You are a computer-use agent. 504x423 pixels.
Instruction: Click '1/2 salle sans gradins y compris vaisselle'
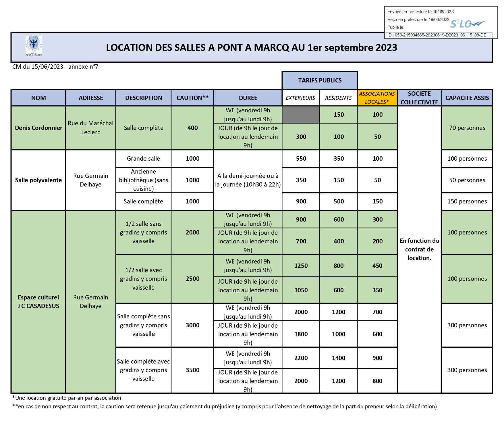144,232
